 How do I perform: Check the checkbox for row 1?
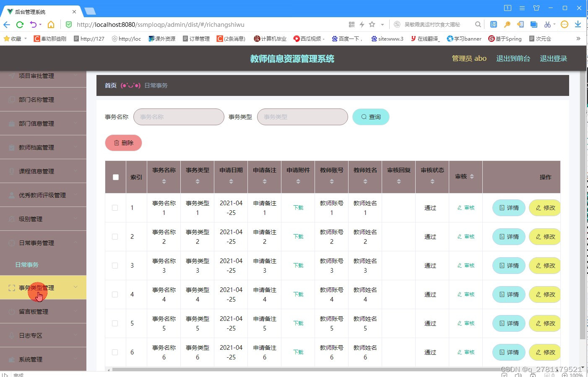pyautogui.click(x=115, y=208)
